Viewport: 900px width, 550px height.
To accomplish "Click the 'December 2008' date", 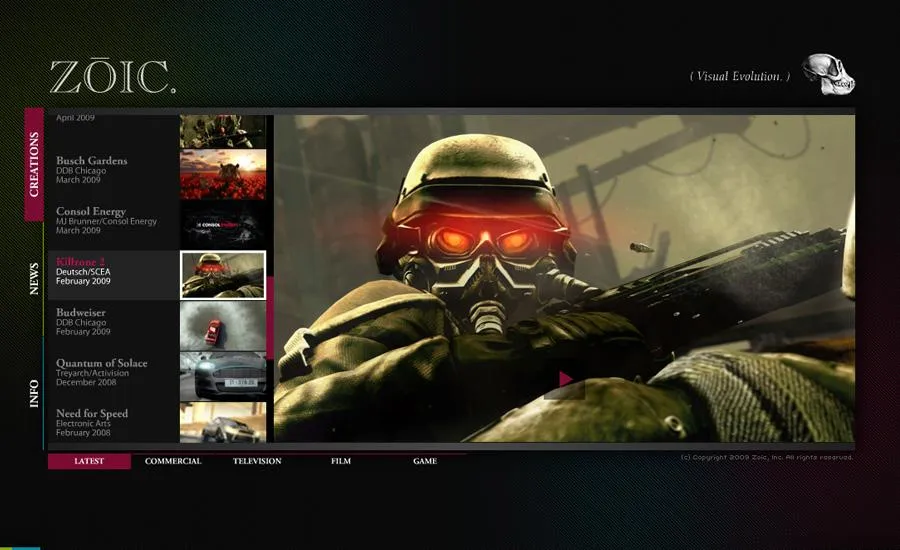I will 86,382.
